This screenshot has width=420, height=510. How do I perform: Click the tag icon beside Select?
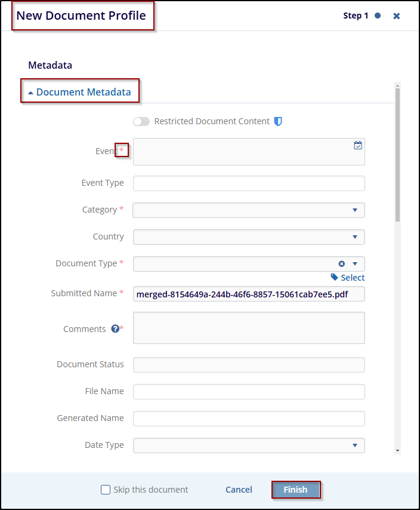334,277
